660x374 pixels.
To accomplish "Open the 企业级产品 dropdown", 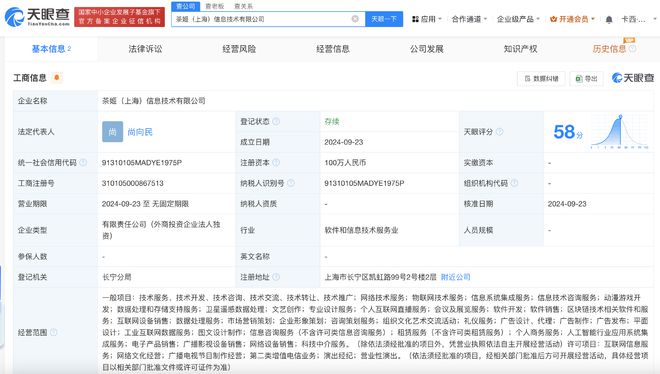I will 518,19.
